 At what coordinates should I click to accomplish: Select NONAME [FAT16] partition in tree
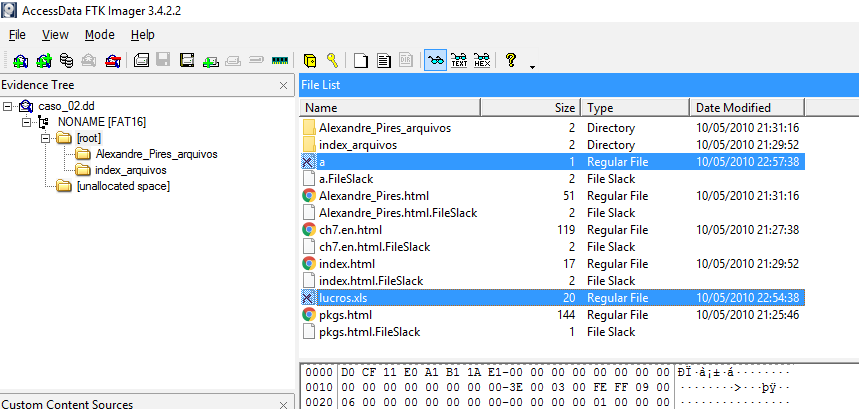102,122
